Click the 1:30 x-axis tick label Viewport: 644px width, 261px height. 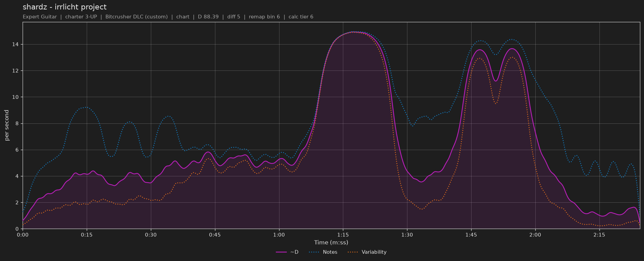pyautogui.click(x=407, y=235)
